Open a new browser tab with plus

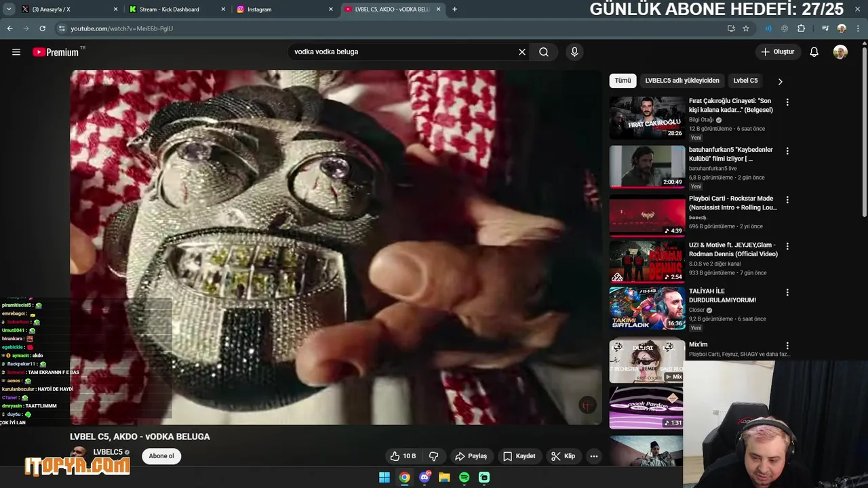click(x=454, y=9)
